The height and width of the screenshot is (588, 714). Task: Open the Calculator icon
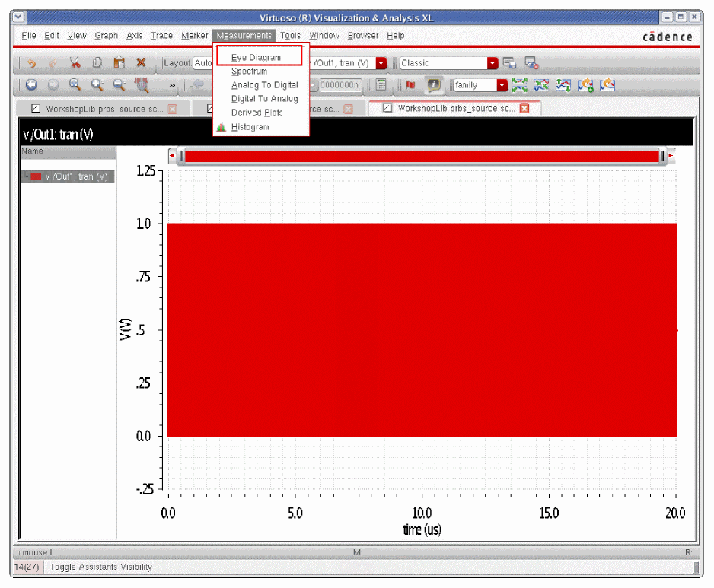click(x=381, y=85)
